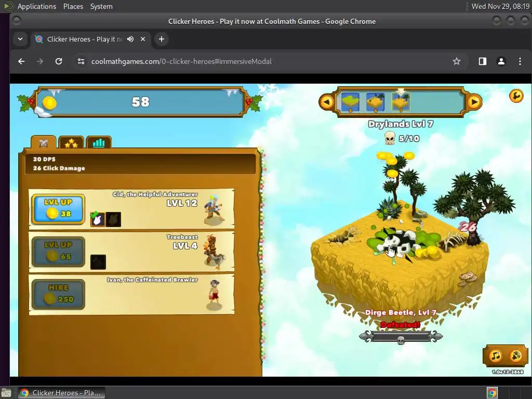532x399 pixels.
Task: Open the System menu
Action: tap(101, 6)
